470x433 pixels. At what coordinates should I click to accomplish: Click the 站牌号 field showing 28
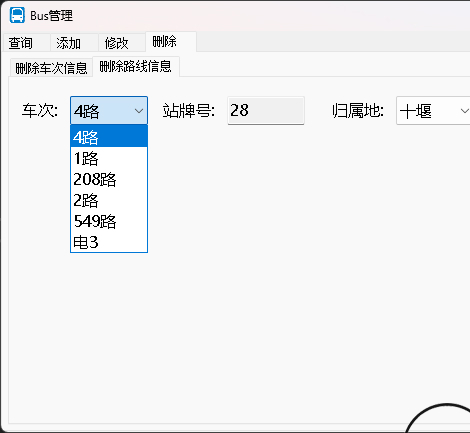[x=266, y=110]
